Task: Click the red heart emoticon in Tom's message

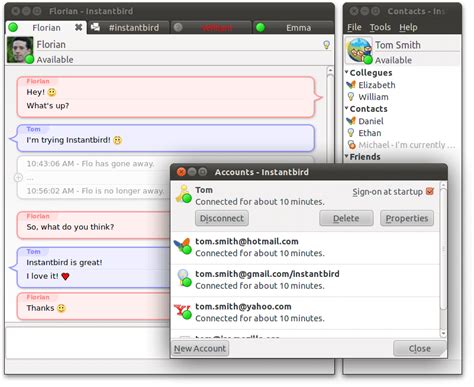Action: (x=65, y=276)
